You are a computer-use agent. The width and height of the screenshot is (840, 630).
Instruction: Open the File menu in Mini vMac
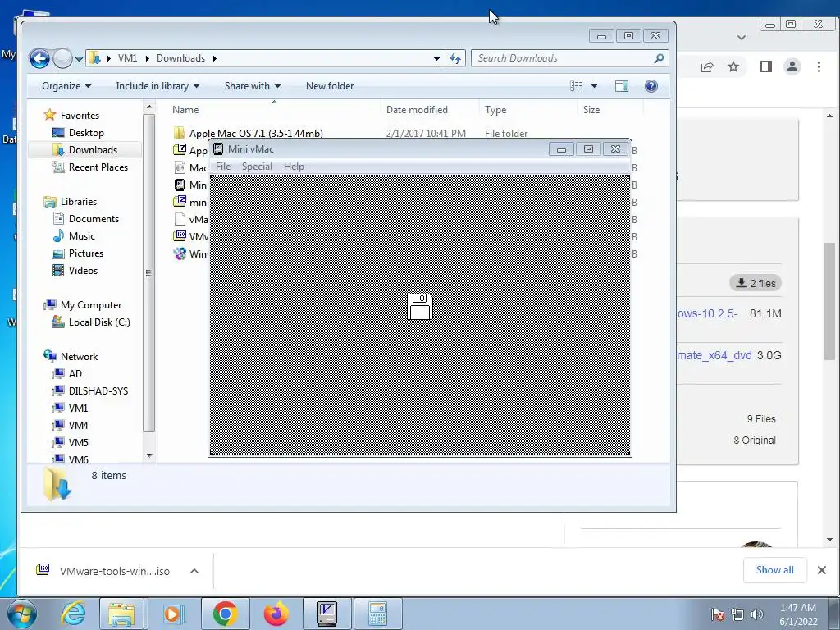(x=223, y=166)
